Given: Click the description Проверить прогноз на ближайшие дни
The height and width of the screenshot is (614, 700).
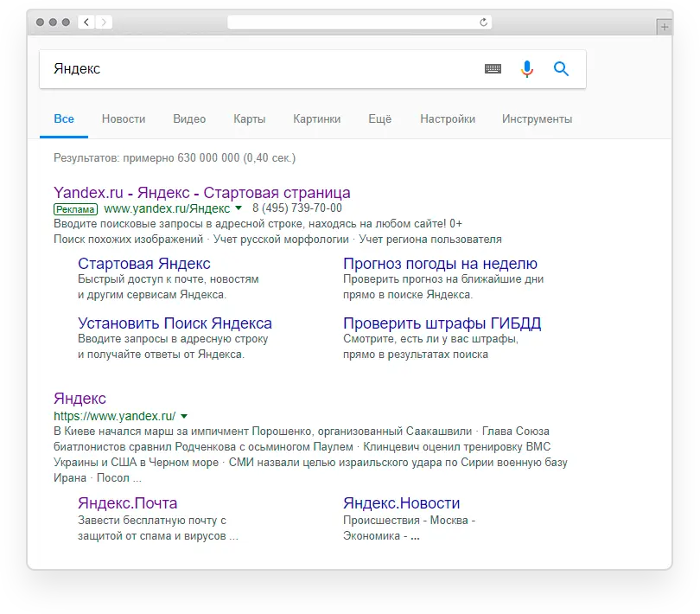Looking at the screenshot, I should [x=443, y=278].
